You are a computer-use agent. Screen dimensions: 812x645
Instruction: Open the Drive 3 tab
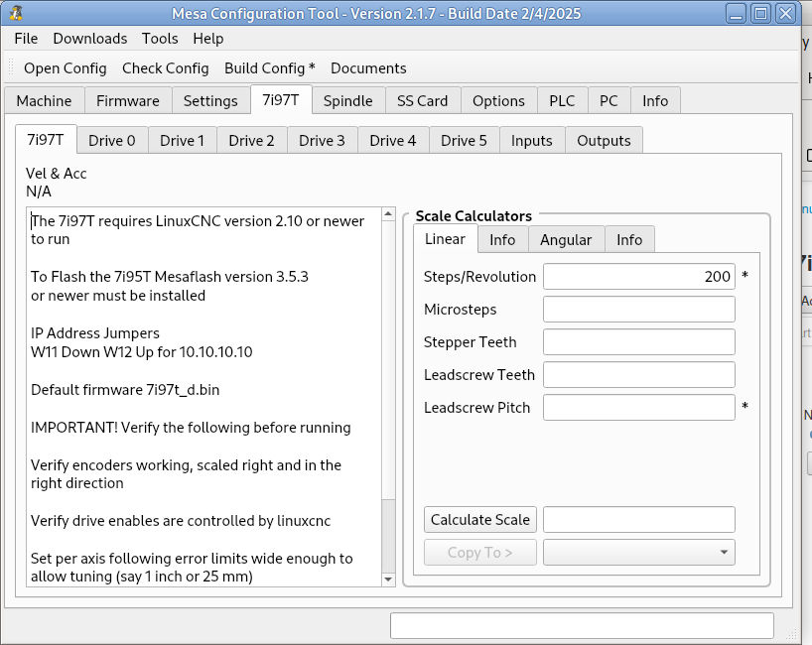(x=322, y=140)
